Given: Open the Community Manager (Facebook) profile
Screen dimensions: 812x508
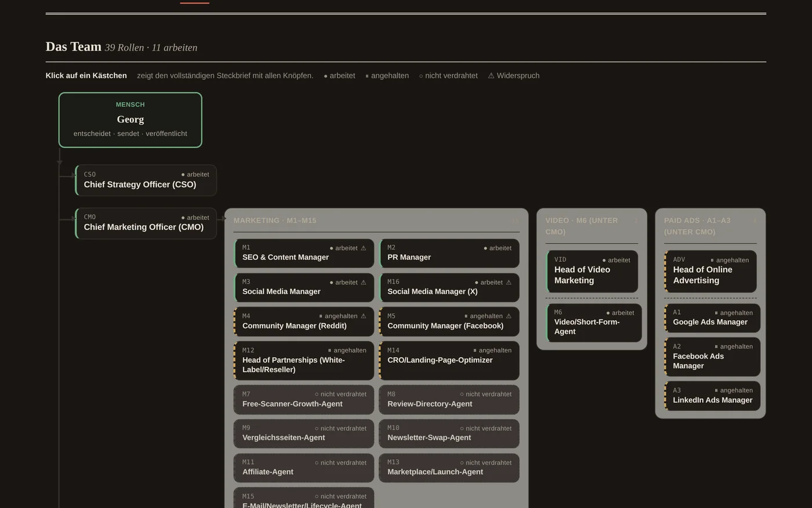Looking at the screenshot, I should click(449, 322).
